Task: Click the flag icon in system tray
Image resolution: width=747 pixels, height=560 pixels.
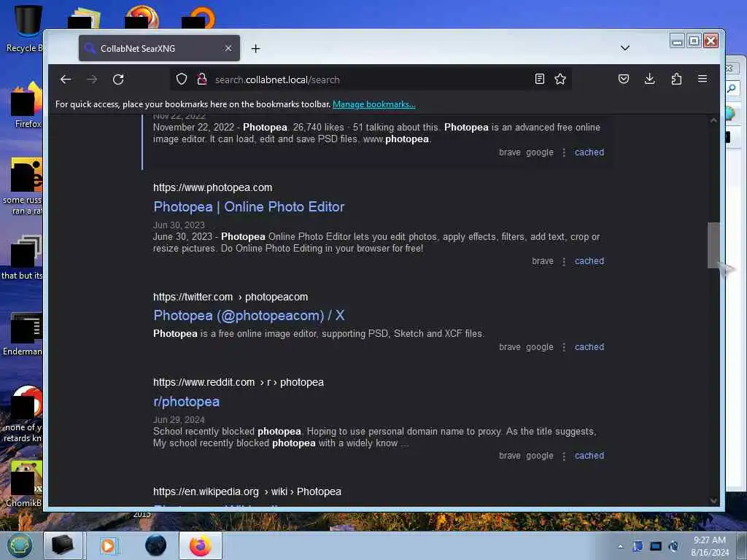Action: [638, 546]
